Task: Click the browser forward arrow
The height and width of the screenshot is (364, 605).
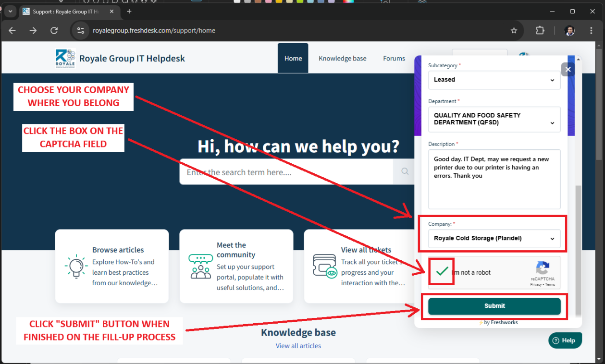Action: [33, 30]
